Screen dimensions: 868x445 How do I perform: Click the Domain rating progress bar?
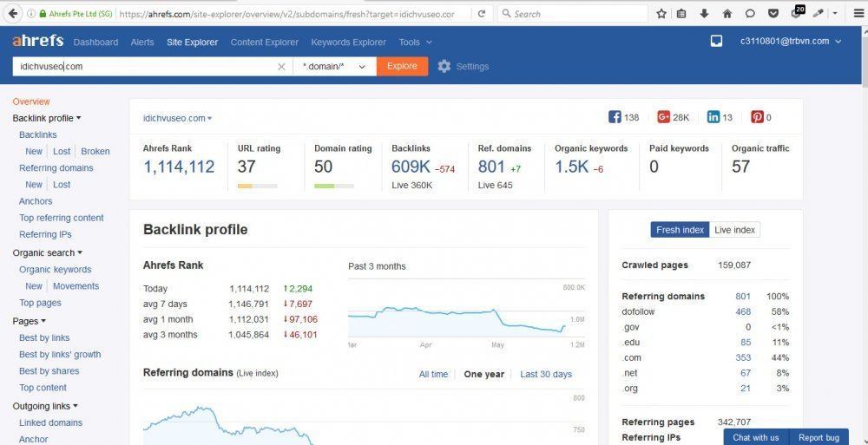[x=334, y=186]
